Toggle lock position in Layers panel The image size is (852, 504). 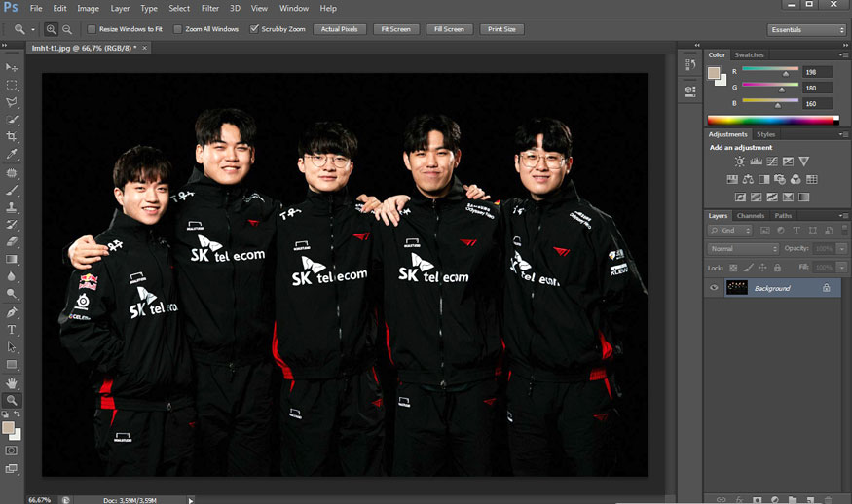pos(762,268)
